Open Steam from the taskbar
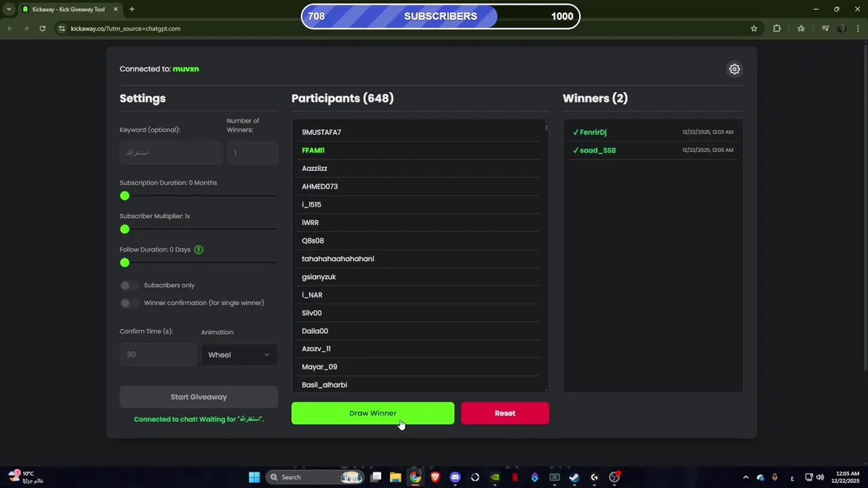Viewport: 868px width, 488px height. (574, 477)
